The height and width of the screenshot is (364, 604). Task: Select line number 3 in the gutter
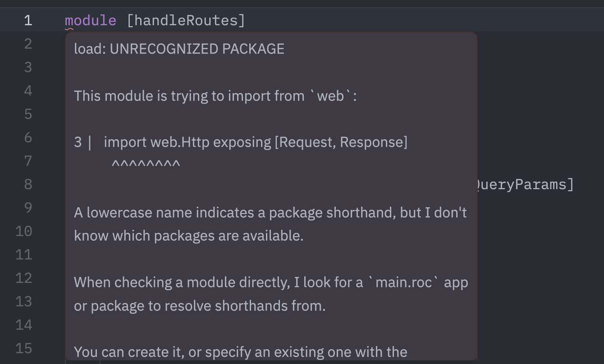(28, 68)
